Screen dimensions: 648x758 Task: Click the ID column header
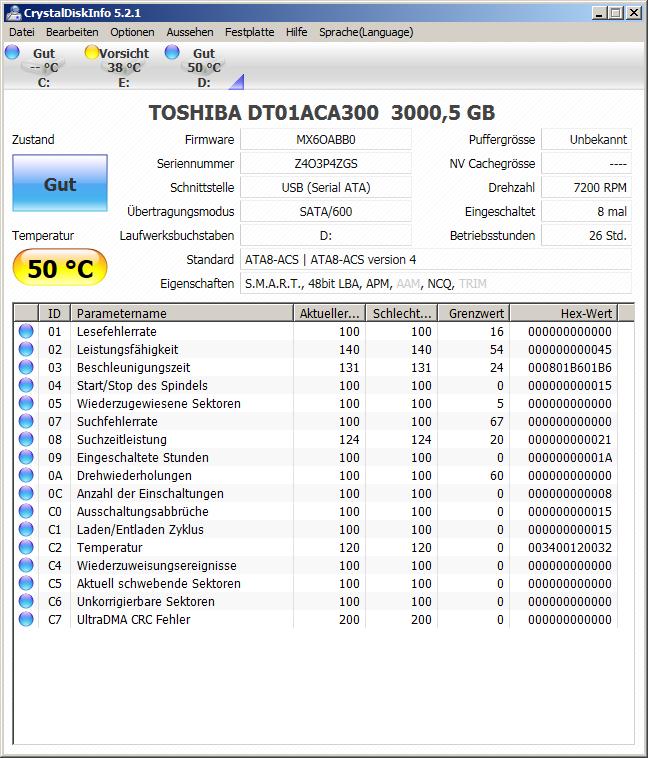(x=54, y=313)
